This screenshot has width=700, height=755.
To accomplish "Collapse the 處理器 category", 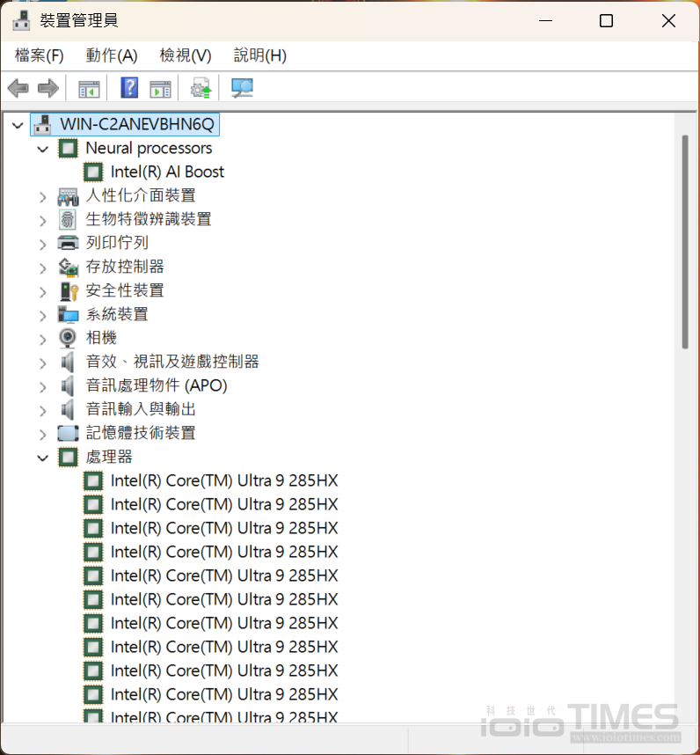I will click(43, 458).
